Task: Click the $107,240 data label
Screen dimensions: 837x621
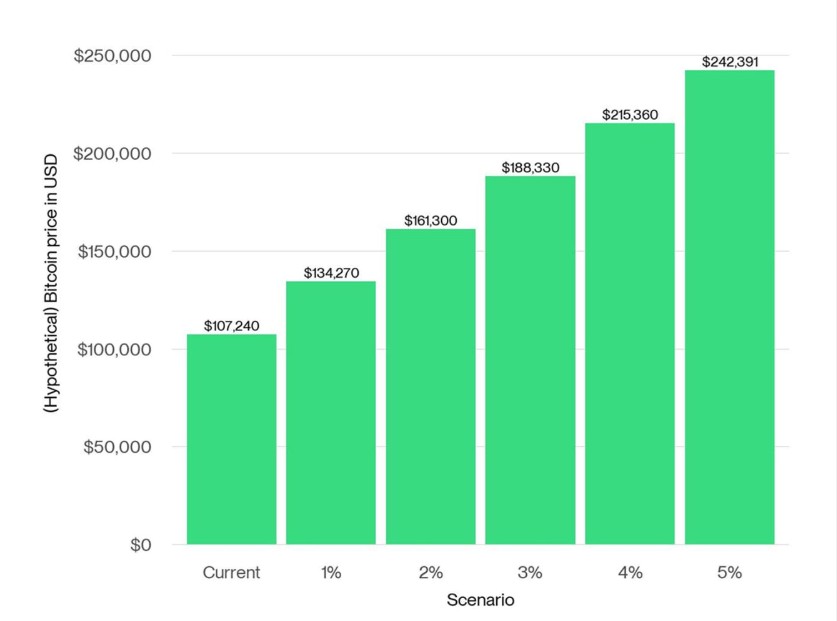Action: [231, 326]
